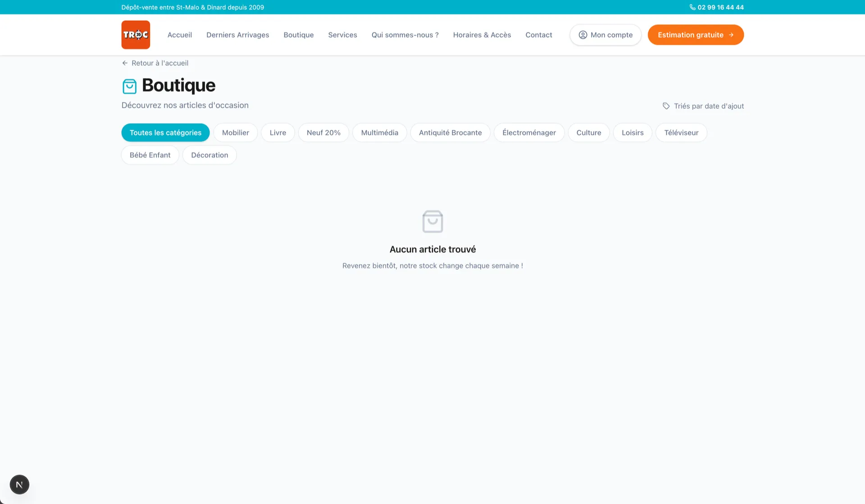Filter by Électroménager category
865x504 pixels.
point(529,132)
